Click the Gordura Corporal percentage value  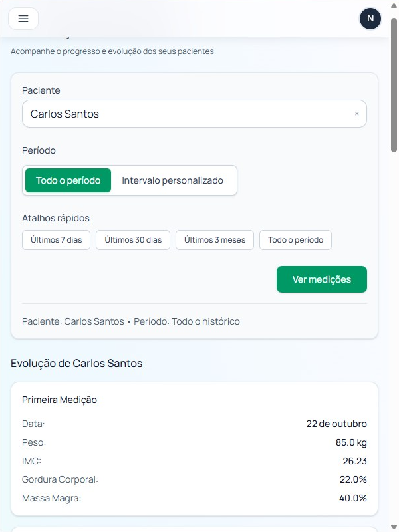coord(352,479)
